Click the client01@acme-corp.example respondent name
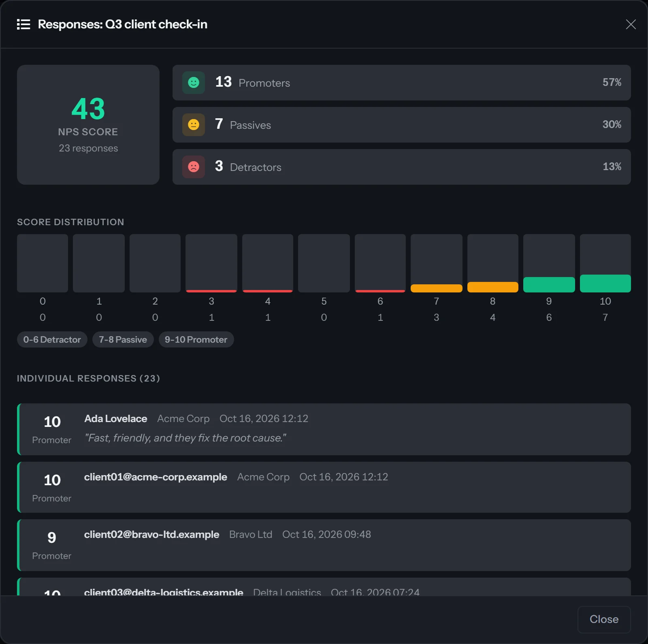Image resolution: width=648 pixels, height=644 pixels. point(156,477)
